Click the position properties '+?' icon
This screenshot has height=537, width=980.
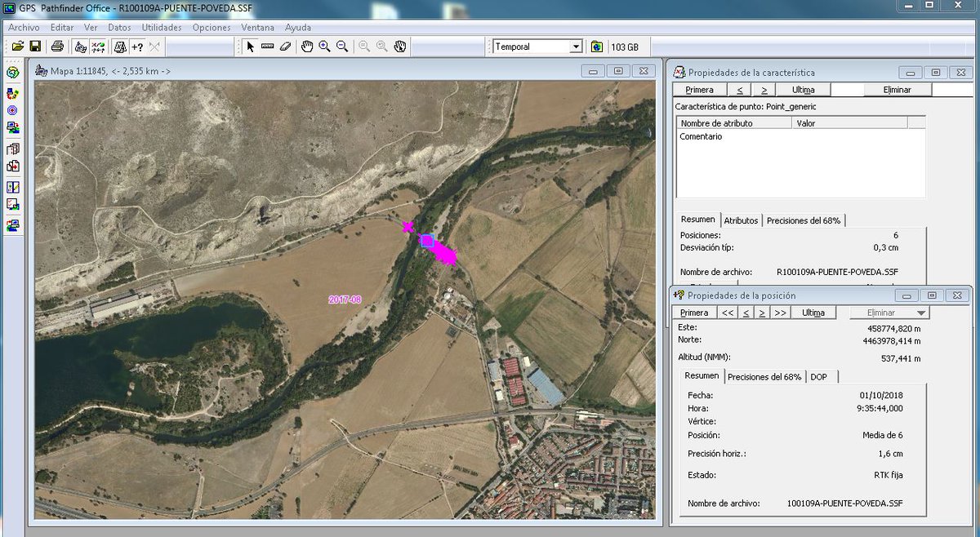[x=137, y=47]
